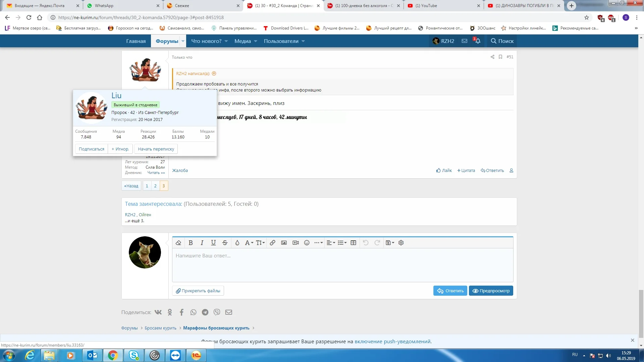The width and height of the screenshot is (644, 362).
Task: Open the text color drop icon
Action: coord(237,243)
